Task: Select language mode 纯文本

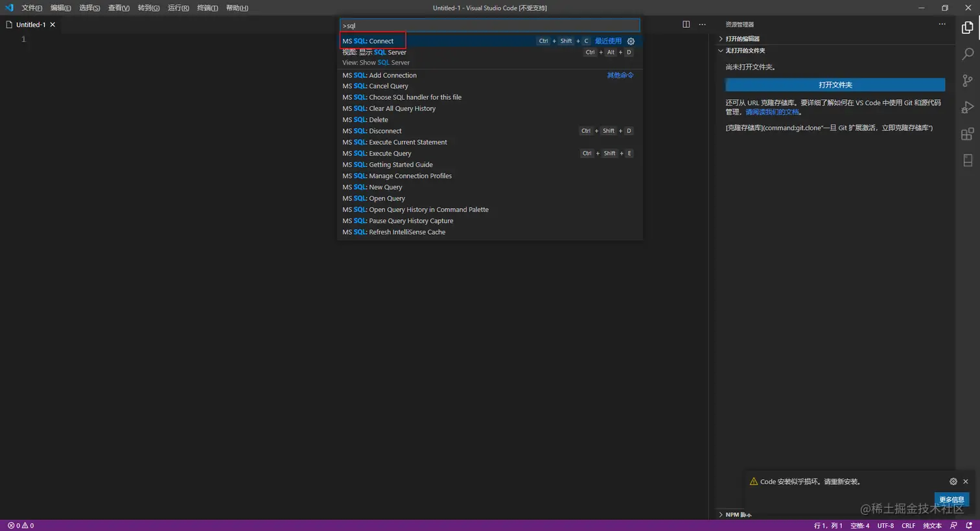Action: [932, 526]
